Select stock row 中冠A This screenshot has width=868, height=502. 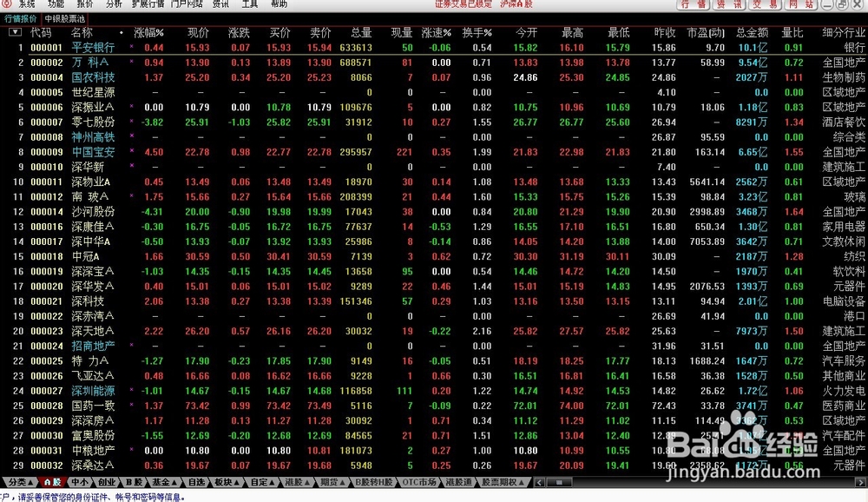point(434,256)
